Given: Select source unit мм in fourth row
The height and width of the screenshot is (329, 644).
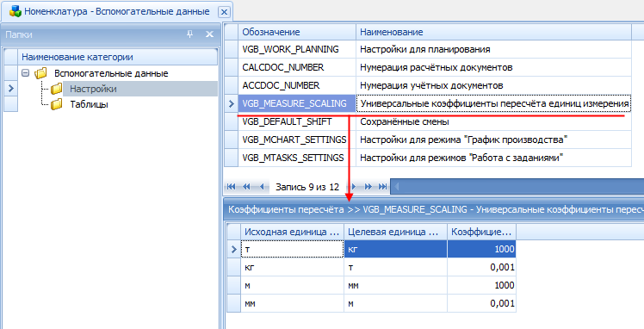Looking at the screenshot, I should 292,303.
